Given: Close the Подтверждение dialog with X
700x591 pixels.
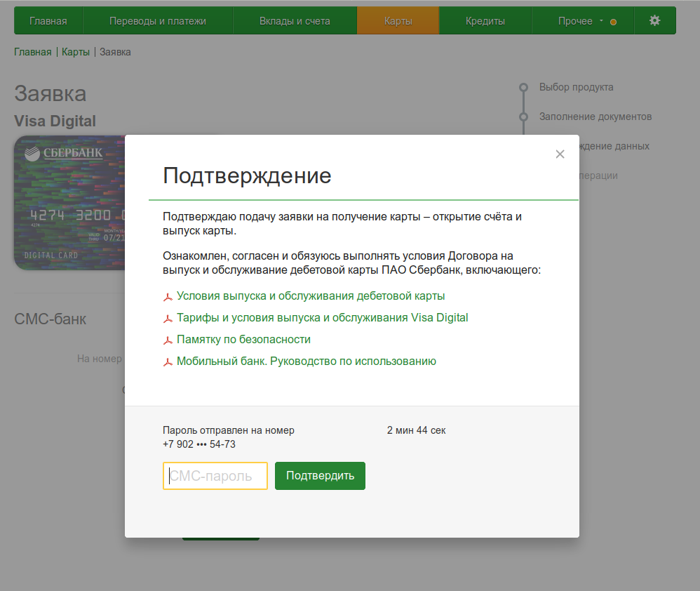Looking at the screenshot, I should pos(560,154).
